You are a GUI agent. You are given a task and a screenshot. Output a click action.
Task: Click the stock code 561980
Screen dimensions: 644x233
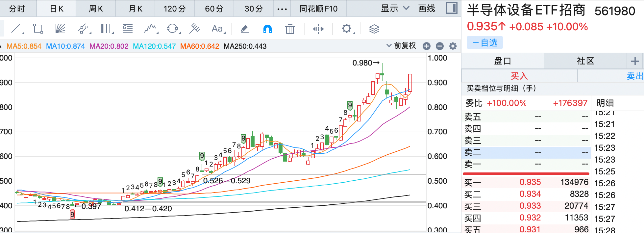[615, 11]
